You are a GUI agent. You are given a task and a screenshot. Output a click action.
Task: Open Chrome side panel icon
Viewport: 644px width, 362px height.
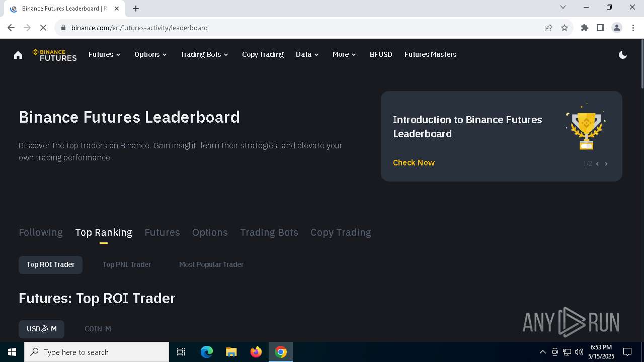click(x=601, y=28)
